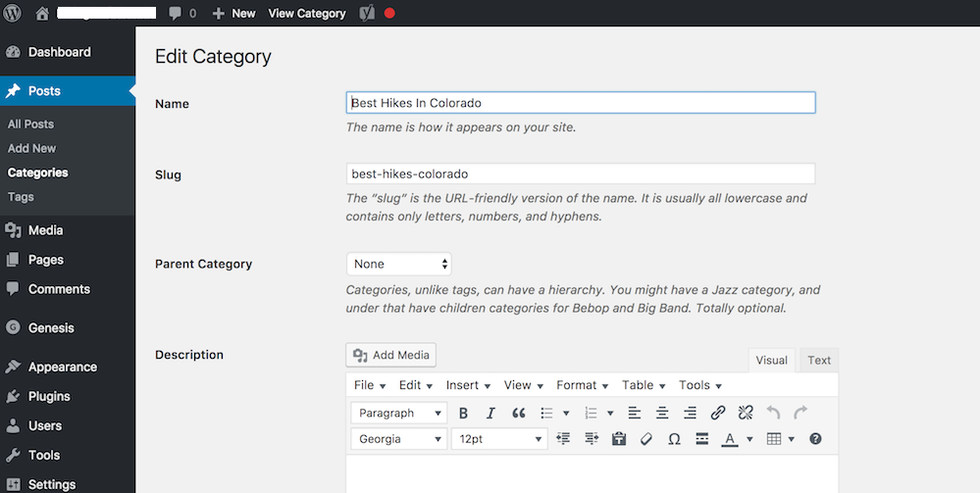Click the remove link icon
The width and height of the screenshot is (980, 493).
click(x=745, y=413)
